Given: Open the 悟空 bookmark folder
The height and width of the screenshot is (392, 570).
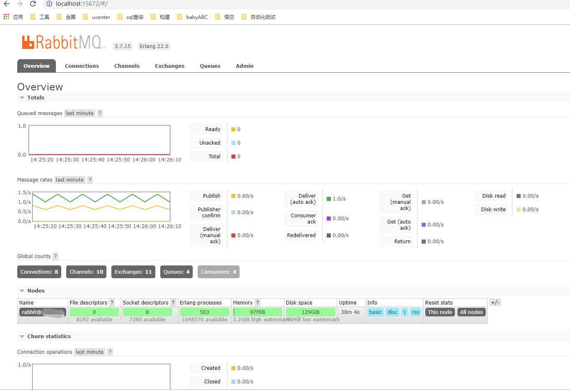Looking at the screenshot, I should (x=225, y=17).
